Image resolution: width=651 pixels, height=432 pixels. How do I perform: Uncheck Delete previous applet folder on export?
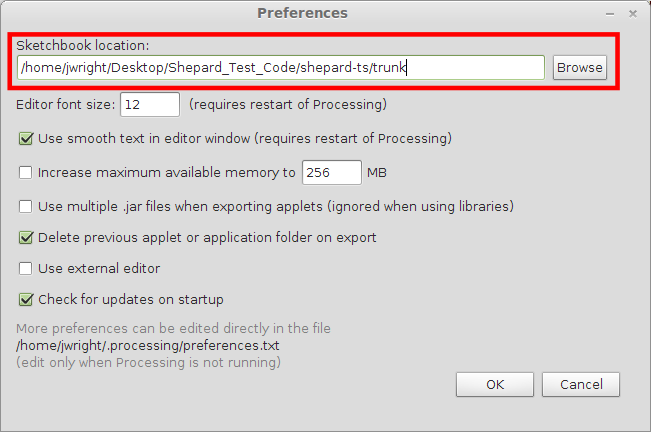coord(26,238)
